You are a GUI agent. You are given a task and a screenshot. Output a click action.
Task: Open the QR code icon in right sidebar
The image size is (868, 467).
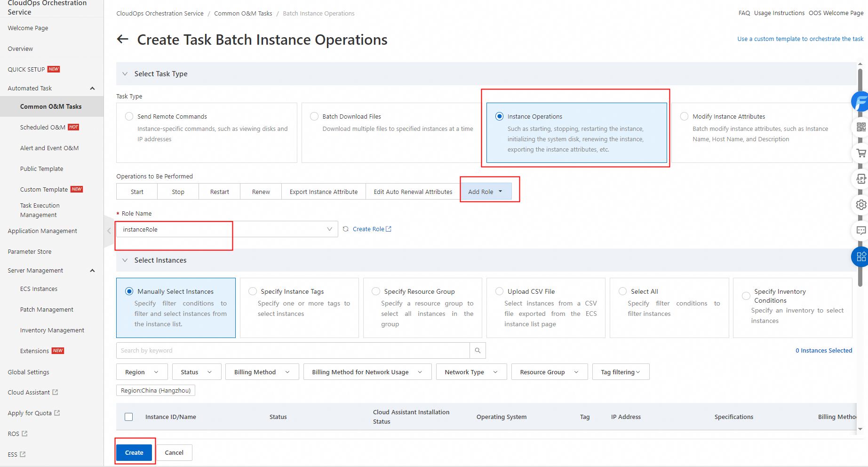click(x=861, y=127)
